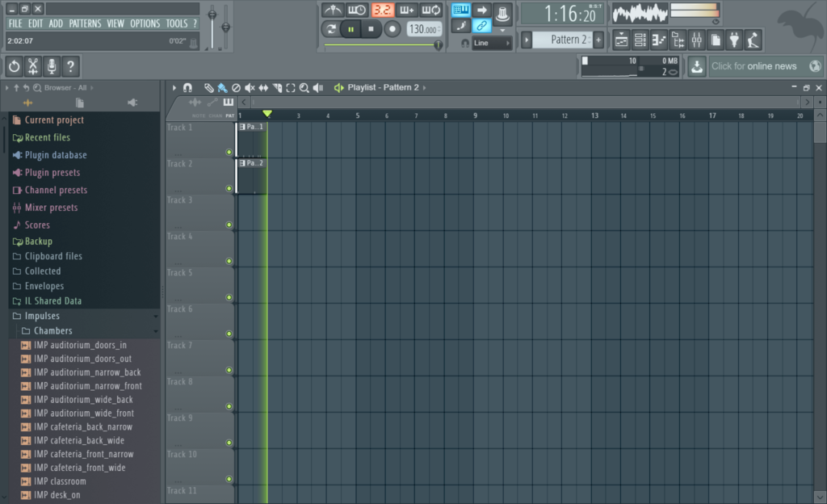This screenshot has height=504, width=827.
Task: Select the Paint brush tool in Playlist
Action: point(223,88)
